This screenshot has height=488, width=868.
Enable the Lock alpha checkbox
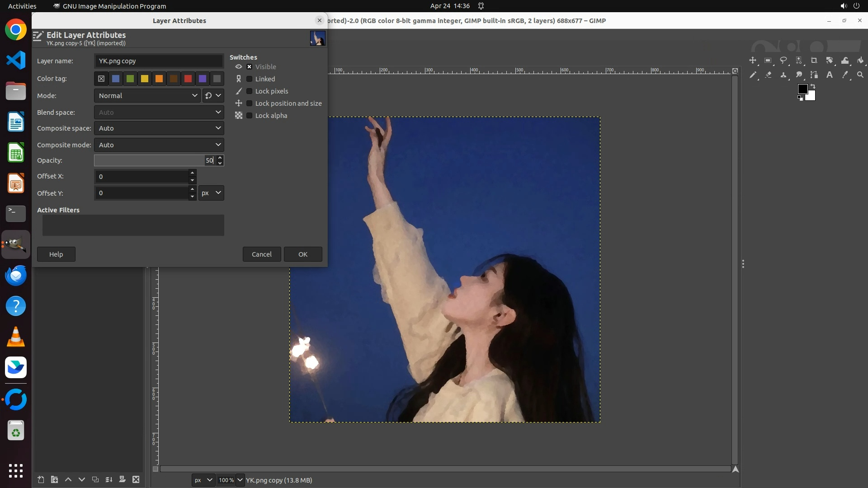[249, 116]
